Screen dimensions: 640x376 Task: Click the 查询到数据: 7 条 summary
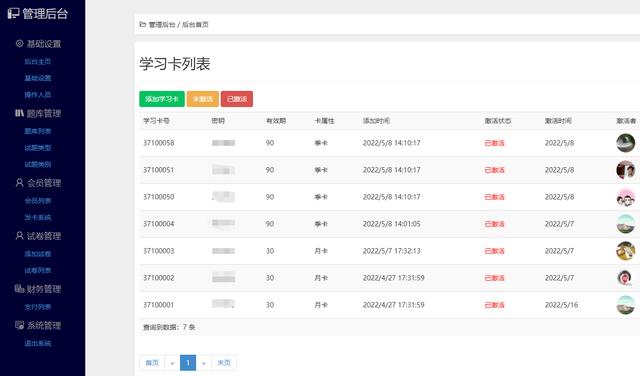point(169,327)
